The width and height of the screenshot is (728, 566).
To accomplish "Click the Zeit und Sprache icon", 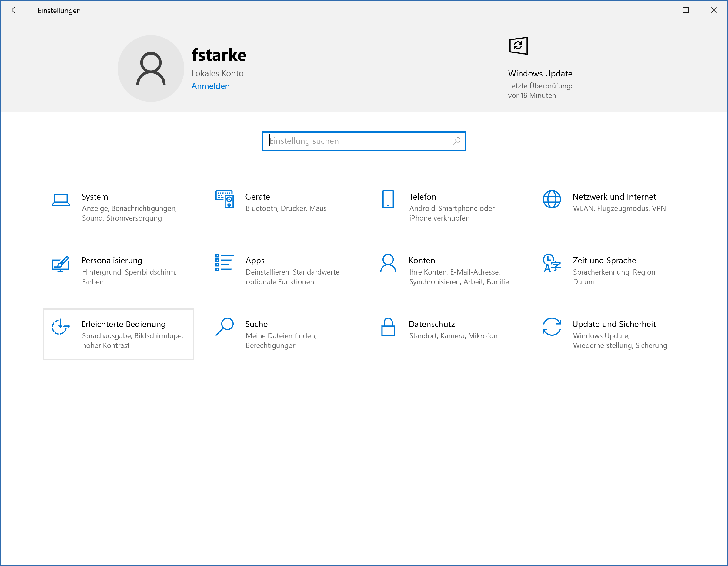I will point(552,263).
